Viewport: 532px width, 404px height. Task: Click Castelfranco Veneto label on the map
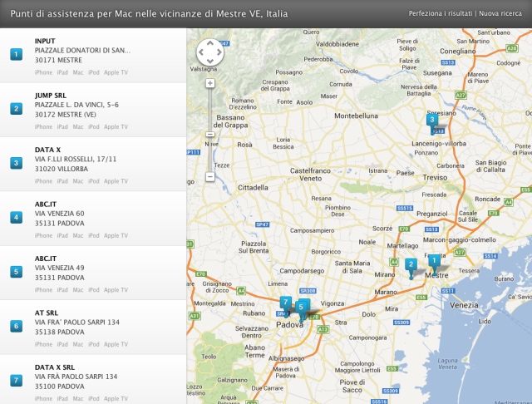coord(310,175)
